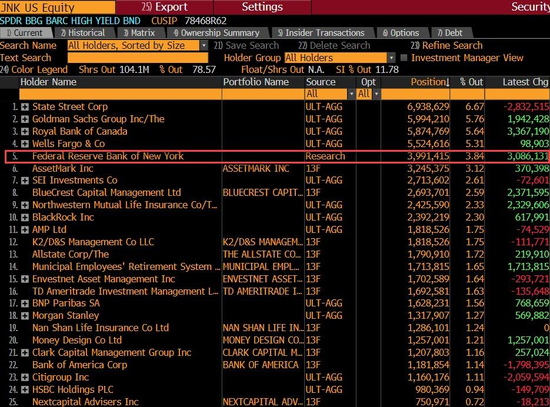Viewport: 550px width, 407px height.
Task: Click the Export button
Action: tap(165, 7)
